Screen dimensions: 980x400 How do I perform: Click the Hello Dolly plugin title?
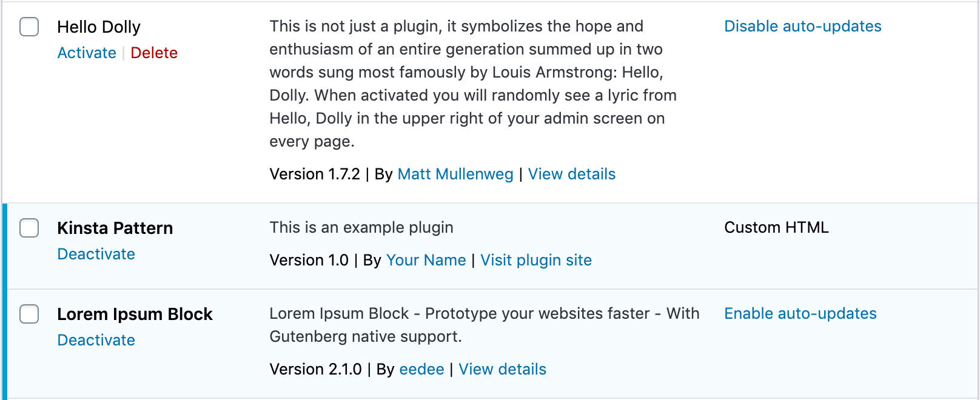(x=99, y=27)
